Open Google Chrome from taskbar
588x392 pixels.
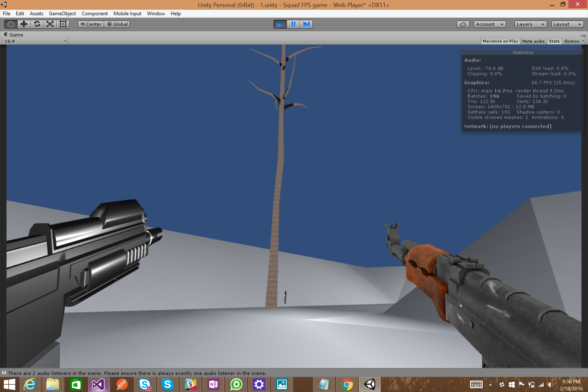pyautogui.click(x=347, y=385)
